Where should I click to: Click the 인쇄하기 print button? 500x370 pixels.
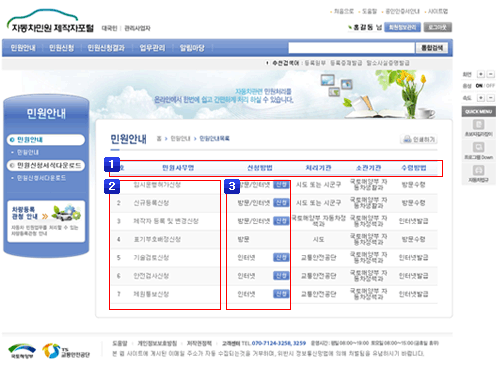click(419, 139)
